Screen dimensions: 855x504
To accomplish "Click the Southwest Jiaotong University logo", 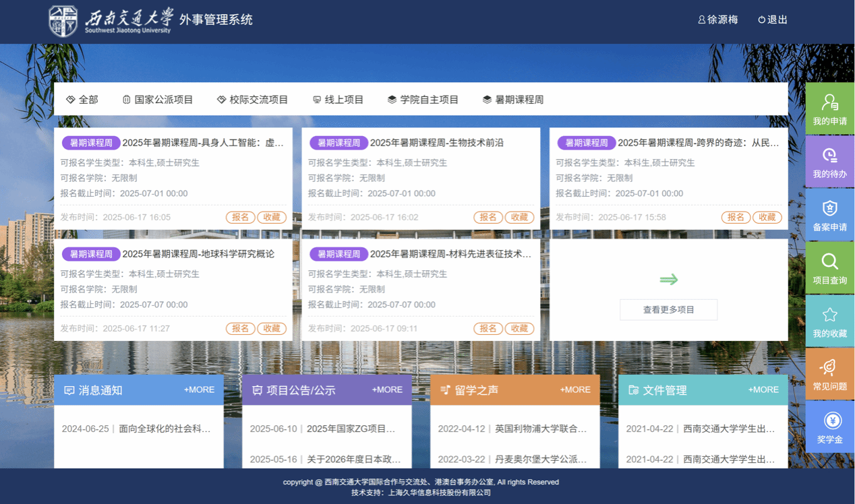I will (x=63, y=21).
